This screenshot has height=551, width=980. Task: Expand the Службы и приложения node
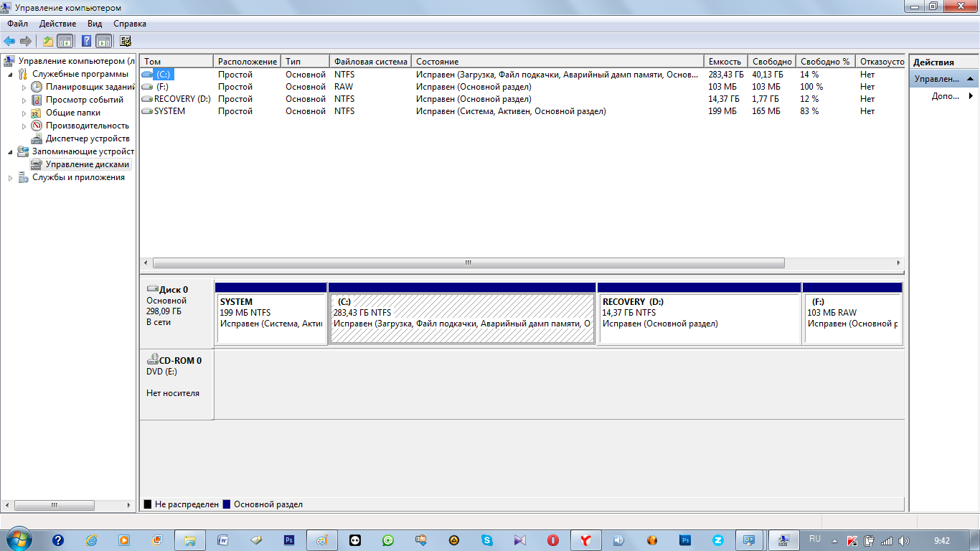point(10,178)
